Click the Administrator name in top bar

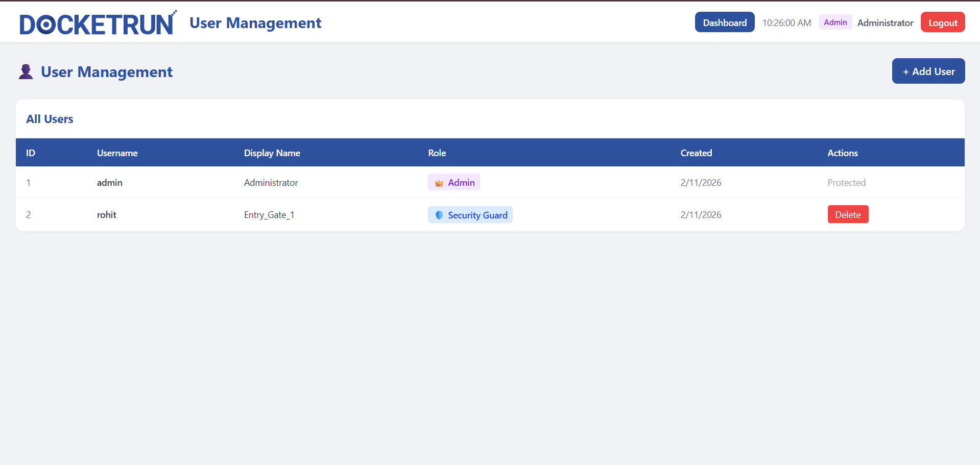coord(885,23)
